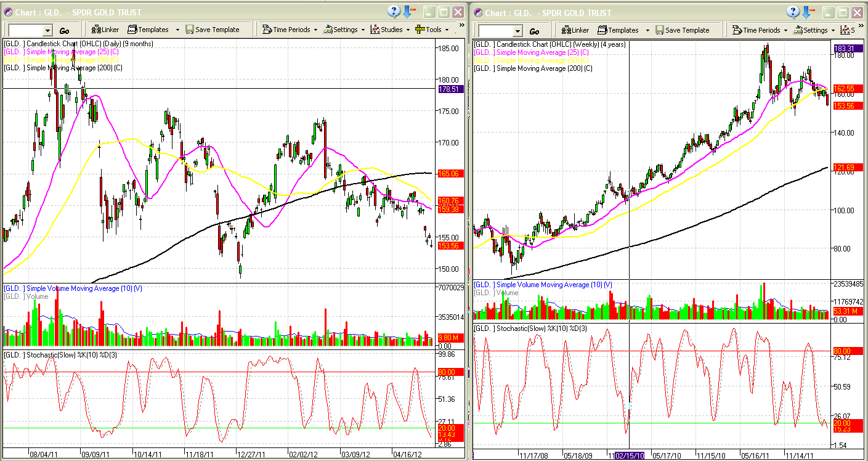The height and width of the screenshot is (461, 868).
Task: Click the 165.06 price label in daily chart
Action: pos(450,174)
